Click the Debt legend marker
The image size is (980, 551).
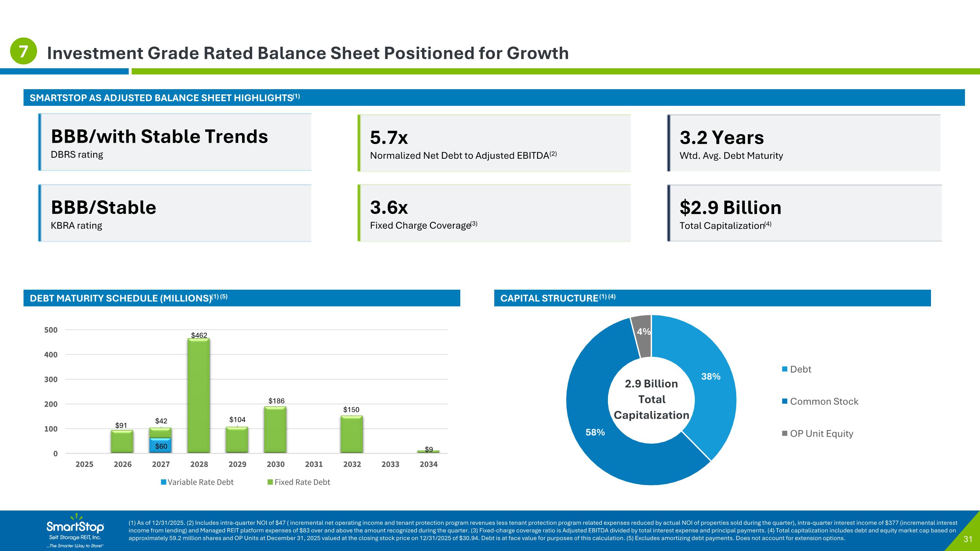784,369
